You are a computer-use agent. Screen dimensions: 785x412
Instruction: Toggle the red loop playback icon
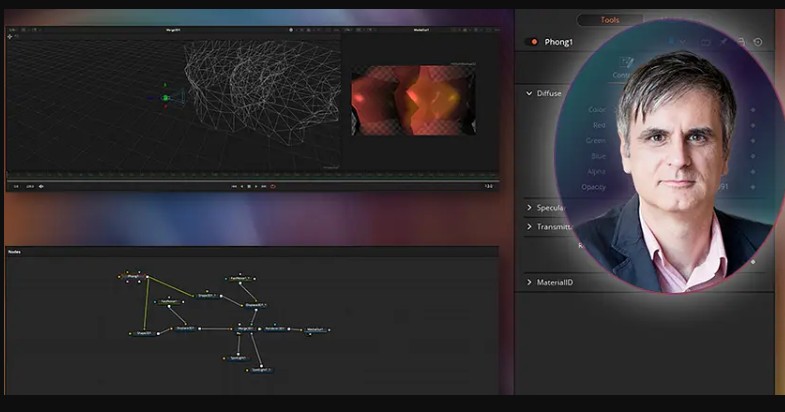[x=273, y=186]
